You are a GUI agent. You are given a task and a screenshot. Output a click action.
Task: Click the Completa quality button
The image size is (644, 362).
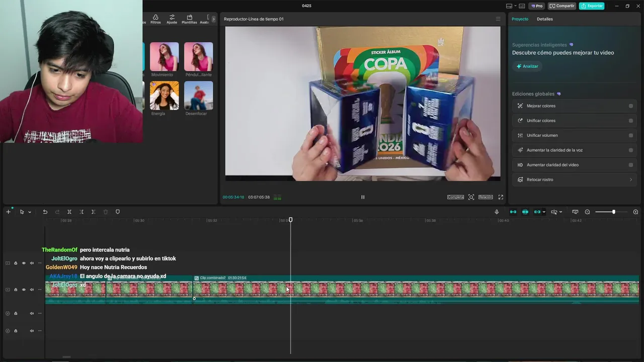point(455,197)
